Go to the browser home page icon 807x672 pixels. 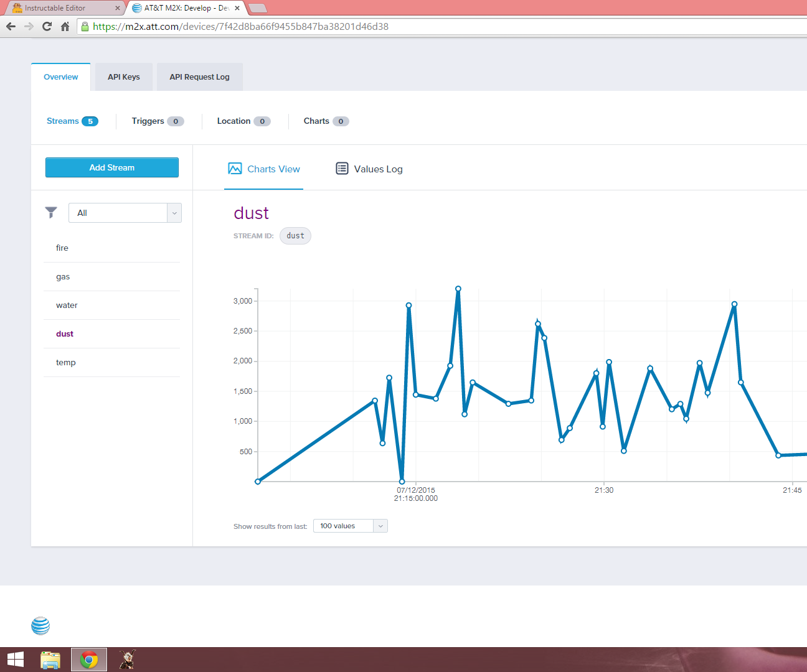pos(65,27)
